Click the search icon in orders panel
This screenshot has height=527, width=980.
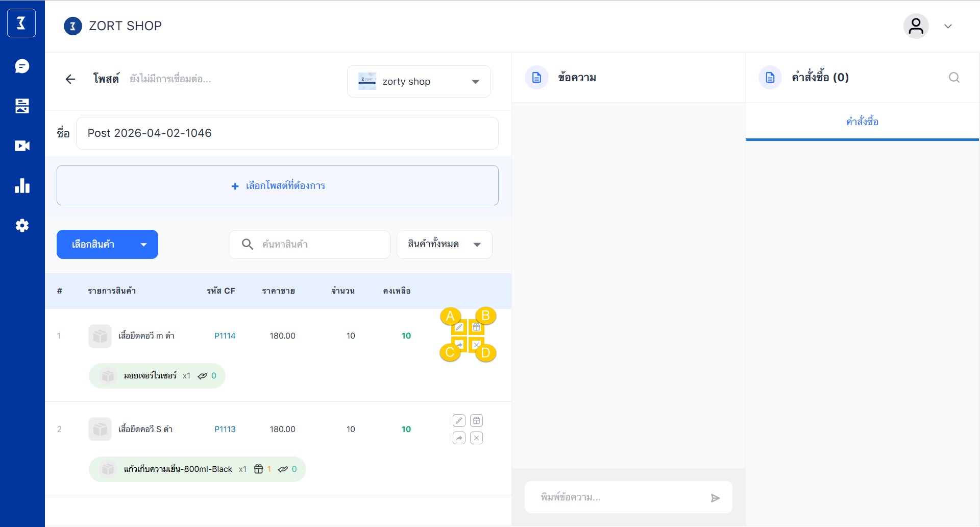pos(954,78)
